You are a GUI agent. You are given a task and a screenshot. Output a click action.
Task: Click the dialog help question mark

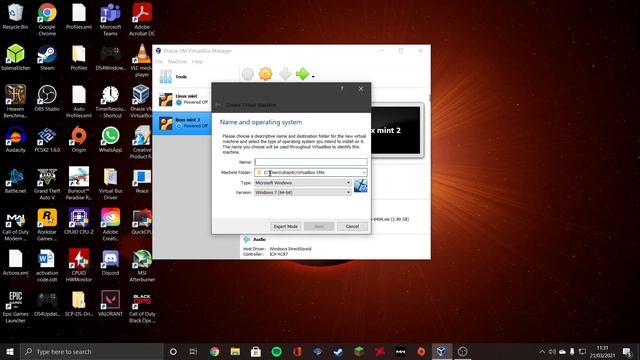coord(342,89)
